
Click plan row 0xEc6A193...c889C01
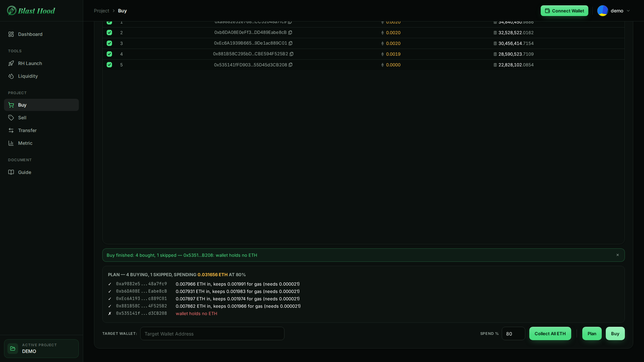point(204,299)
